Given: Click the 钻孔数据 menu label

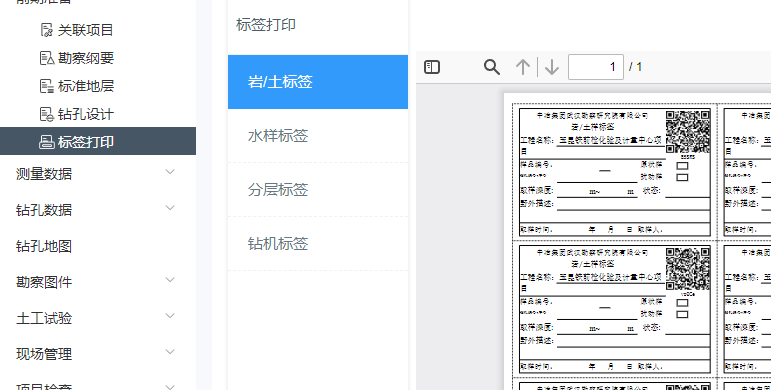Looking at the screenshot, I should (x=44, y=210).
